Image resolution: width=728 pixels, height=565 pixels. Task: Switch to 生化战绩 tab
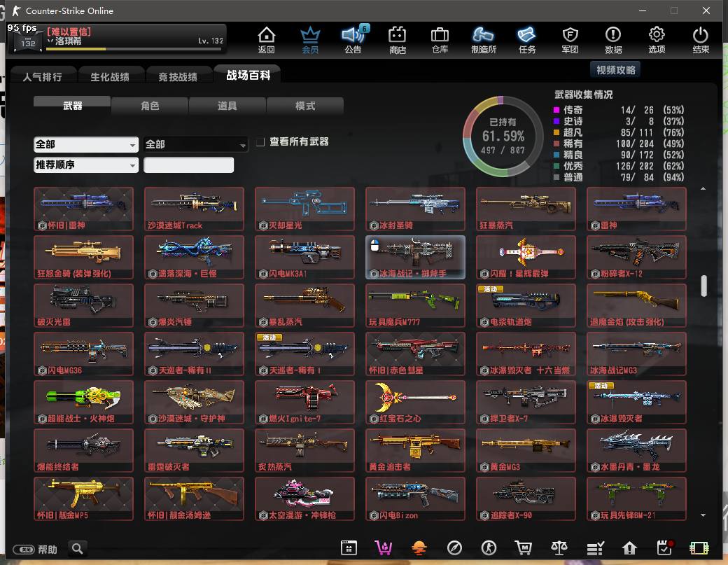[x=110, y=76]
